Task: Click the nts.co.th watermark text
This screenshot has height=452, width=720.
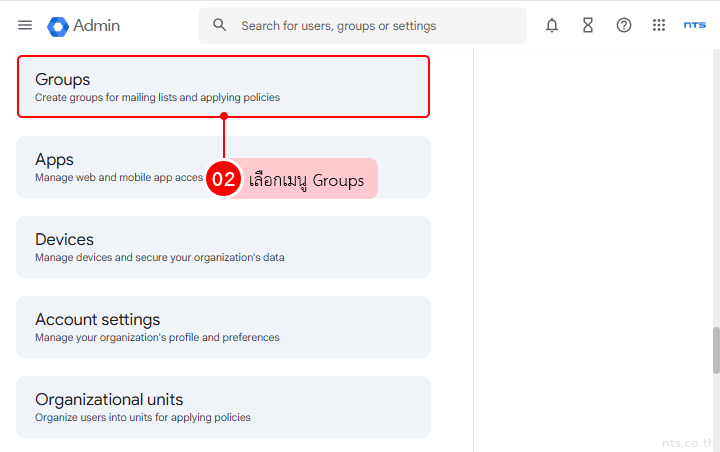Action: (x=688, y=441)
